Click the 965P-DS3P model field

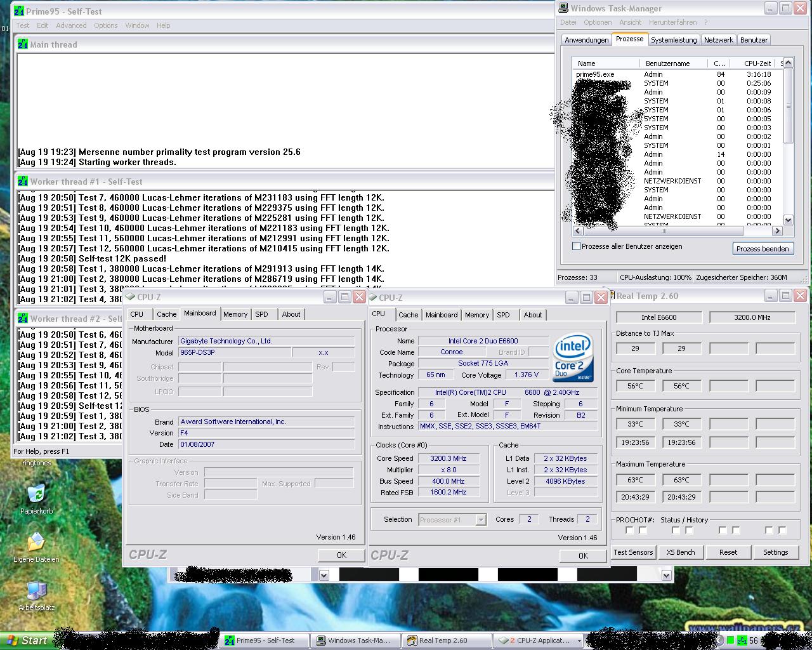tap(235, 352)
